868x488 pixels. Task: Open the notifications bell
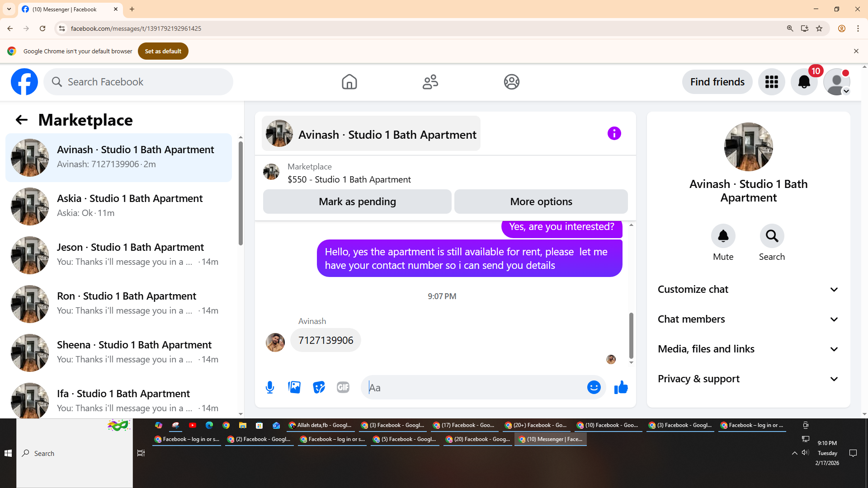pos(804,82)
